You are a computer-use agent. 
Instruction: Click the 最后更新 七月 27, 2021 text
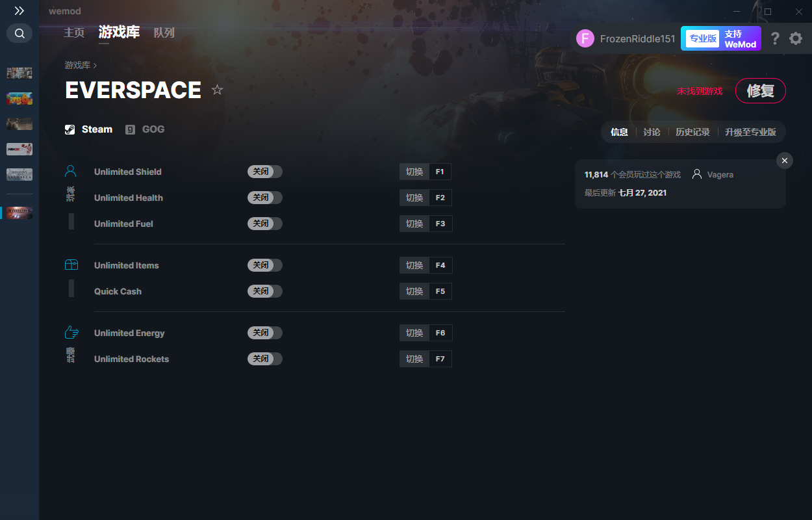[x=626, y=192]
